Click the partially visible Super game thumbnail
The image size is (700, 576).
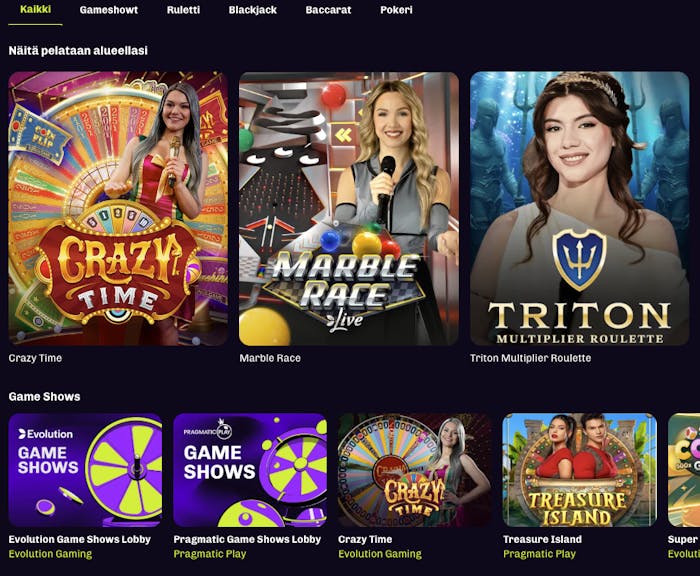[x=684, y=470]
